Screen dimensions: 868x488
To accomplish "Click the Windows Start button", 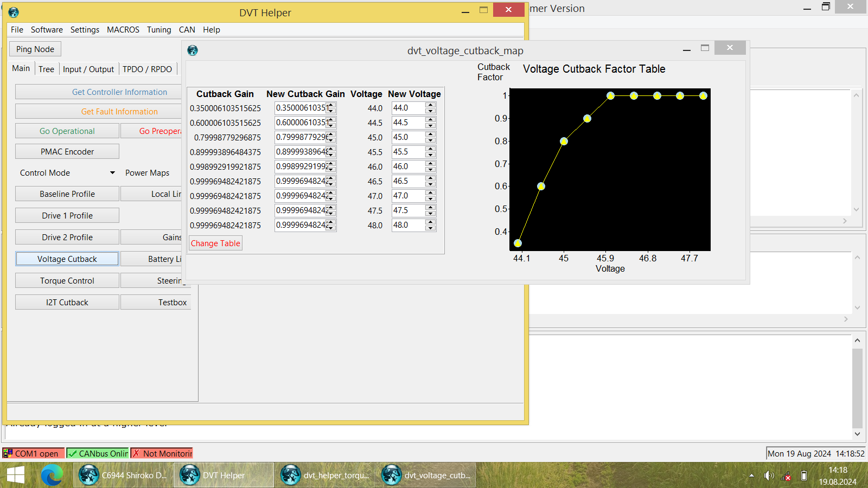I will point(16,476).
